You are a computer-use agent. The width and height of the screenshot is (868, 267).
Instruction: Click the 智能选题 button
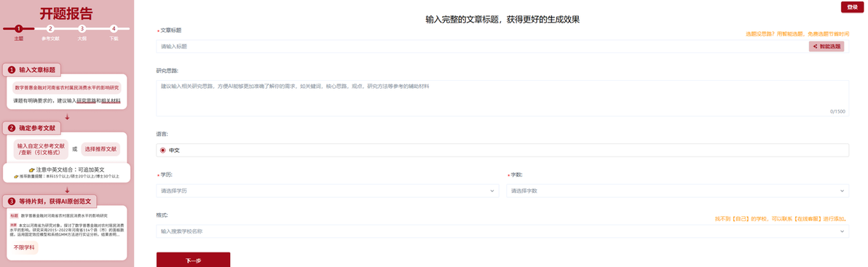click(826, 47)
